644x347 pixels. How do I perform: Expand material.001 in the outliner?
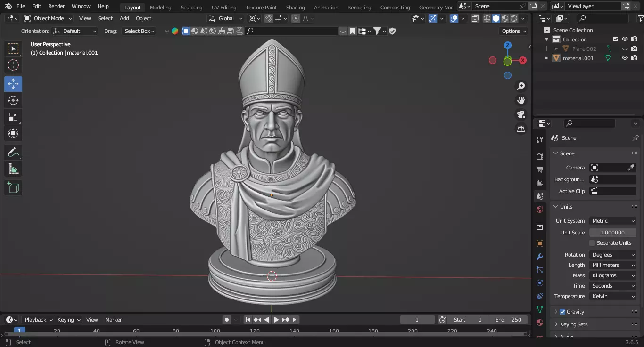pyautogui.click(x=547, y=58)
